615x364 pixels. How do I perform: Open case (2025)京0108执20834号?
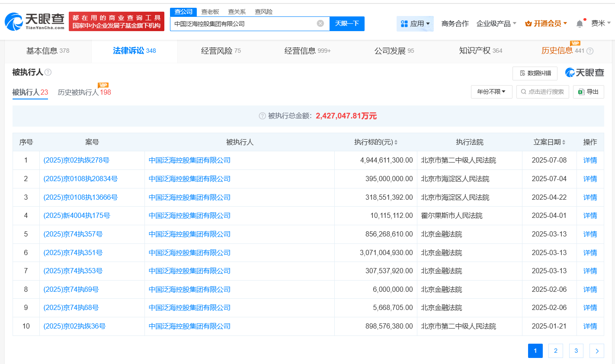coord(80,179)
